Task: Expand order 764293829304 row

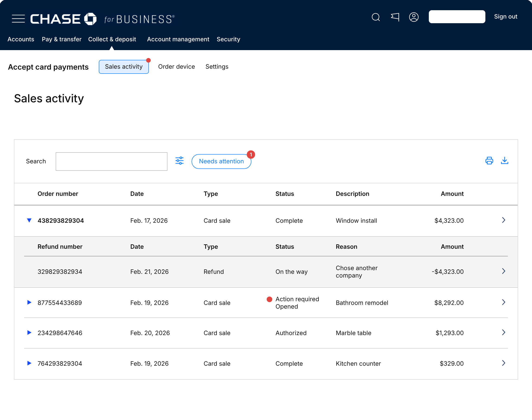Action: [x=29, y=363]
